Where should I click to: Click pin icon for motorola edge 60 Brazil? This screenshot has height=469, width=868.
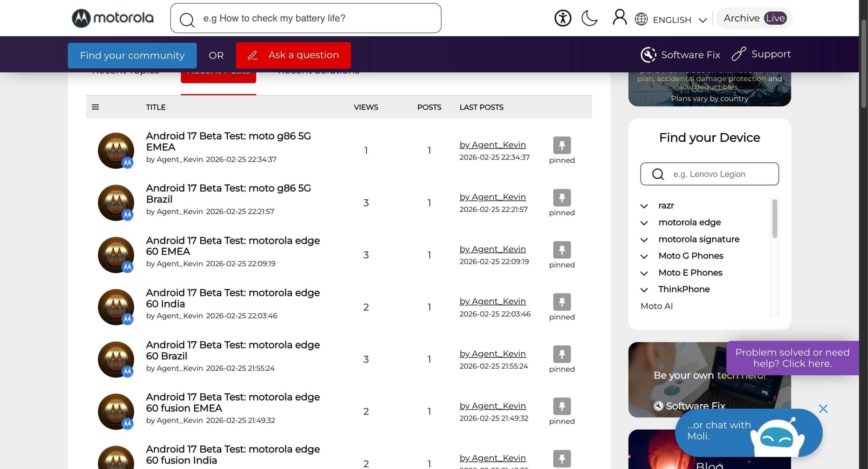click(x=562, y=354)
